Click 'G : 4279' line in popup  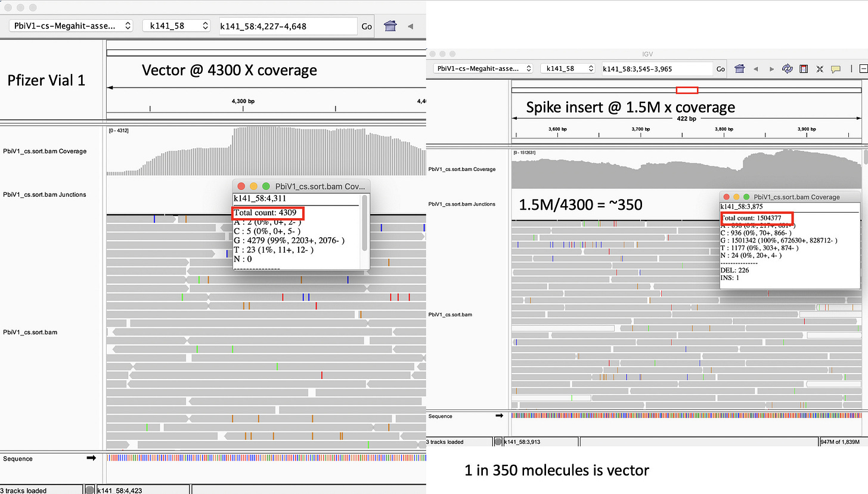coord(289,240)
